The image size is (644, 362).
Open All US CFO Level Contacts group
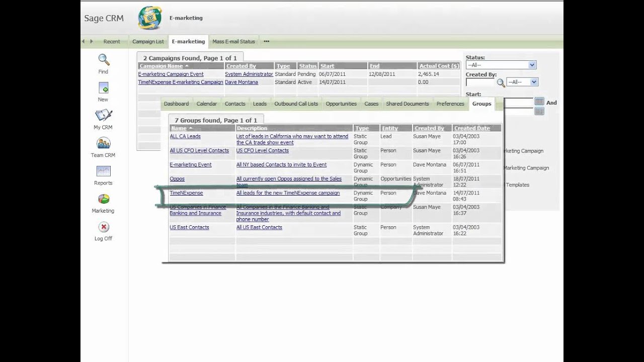click(199, 150)
